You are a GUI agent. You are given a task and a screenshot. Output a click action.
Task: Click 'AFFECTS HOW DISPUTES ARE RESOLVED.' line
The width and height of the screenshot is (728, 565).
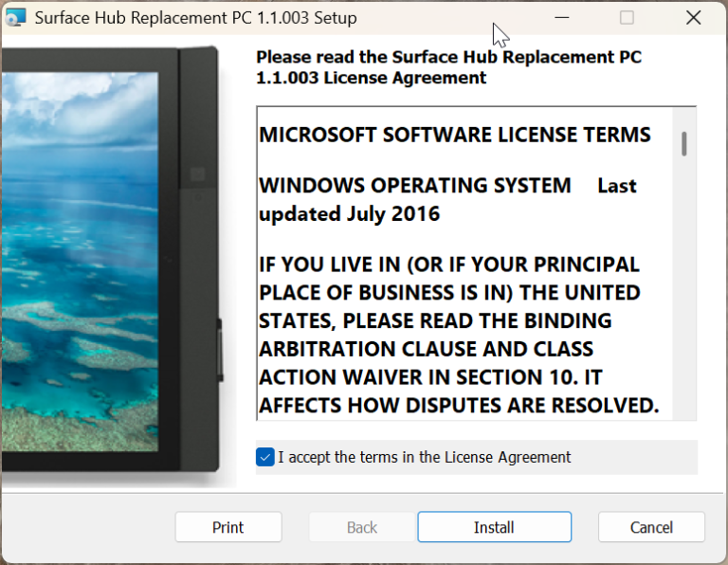click(x=459, y=406)
